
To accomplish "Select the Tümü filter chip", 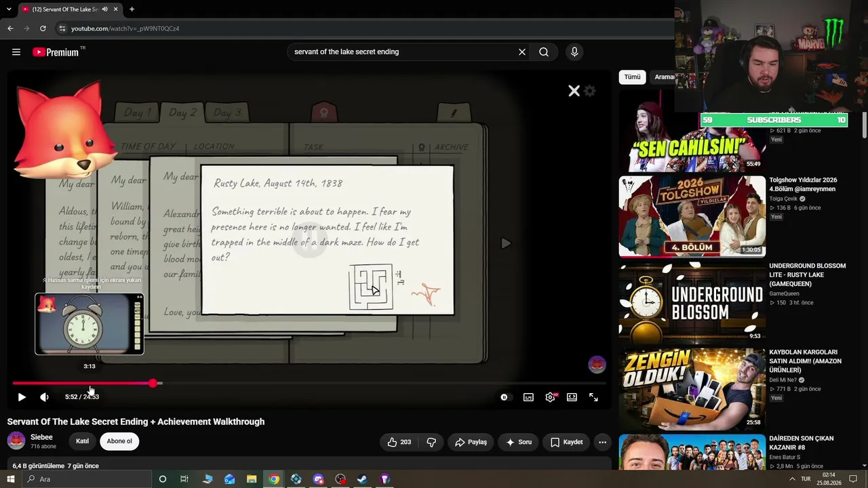I will click(632, 77).
